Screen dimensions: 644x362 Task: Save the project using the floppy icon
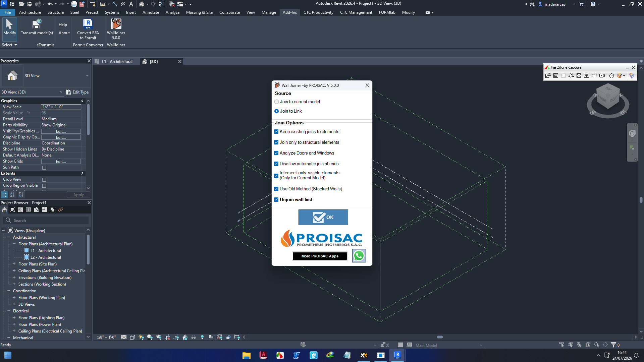(30, 4)
